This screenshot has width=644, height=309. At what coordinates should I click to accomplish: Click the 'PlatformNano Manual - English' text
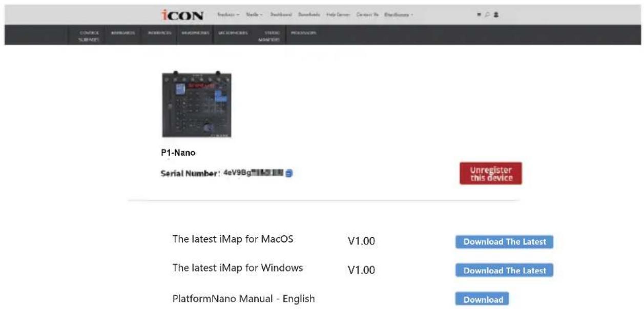(243, 298)
